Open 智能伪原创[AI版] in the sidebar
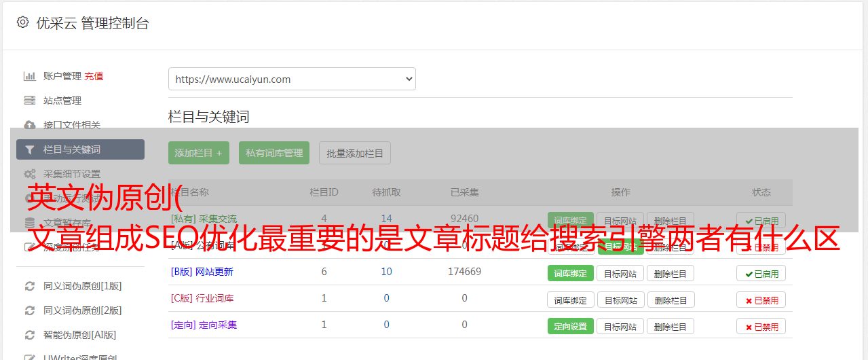 point(79,335)
